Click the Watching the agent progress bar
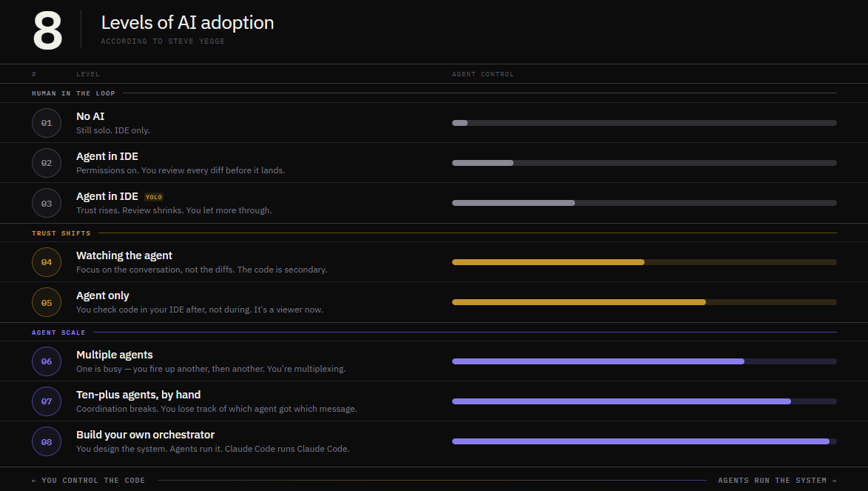 pos(645,262)
